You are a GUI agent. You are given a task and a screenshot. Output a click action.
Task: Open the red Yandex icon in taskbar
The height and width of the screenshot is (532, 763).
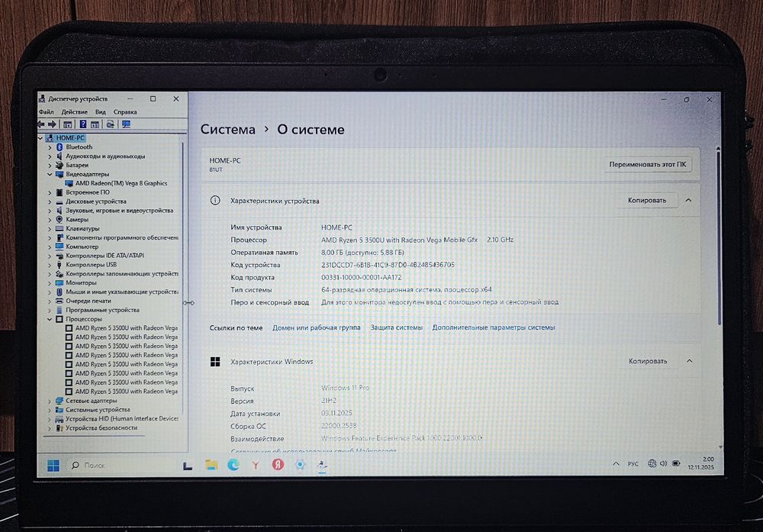(x=278, y=464)
